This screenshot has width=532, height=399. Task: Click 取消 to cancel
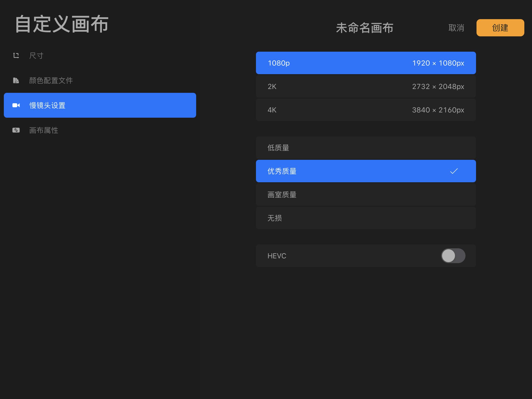click(456, 28)
